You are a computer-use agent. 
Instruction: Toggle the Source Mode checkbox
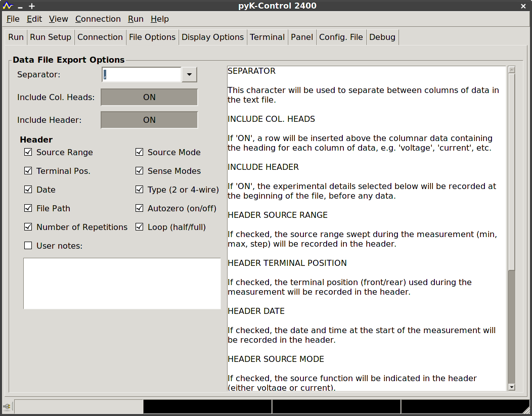[139, 152]
